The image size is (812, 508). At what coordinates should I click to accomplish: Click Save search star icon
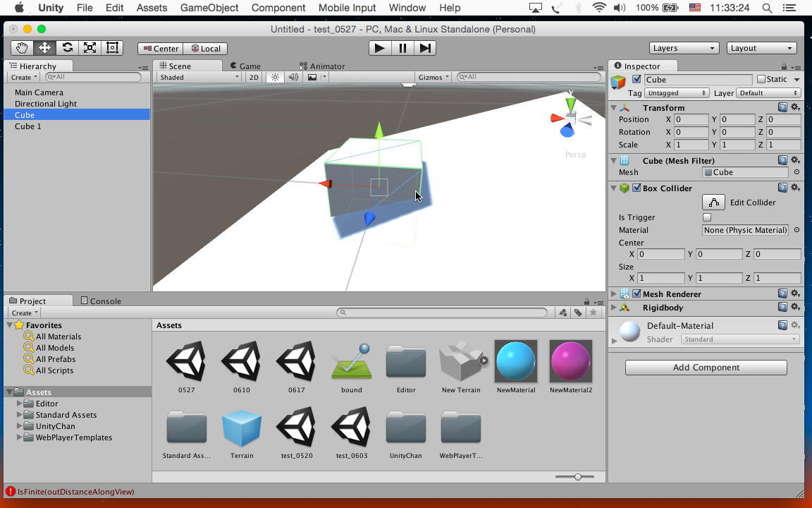(593, 312)
